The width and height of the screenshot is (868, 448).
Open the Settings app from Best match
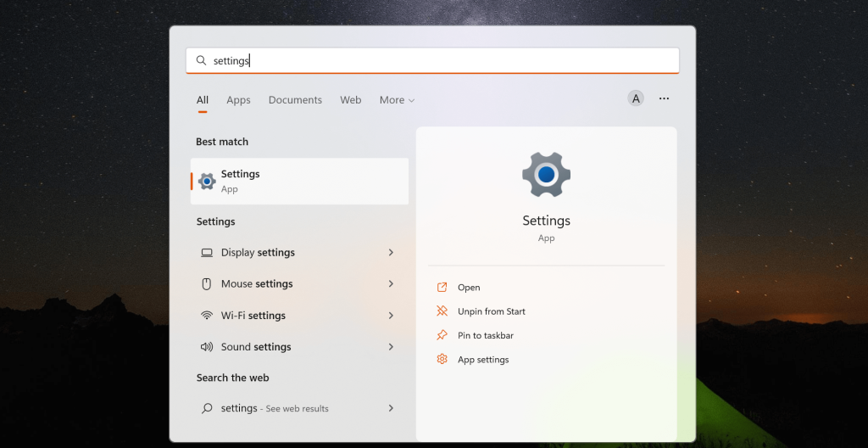tap(299, 182)
